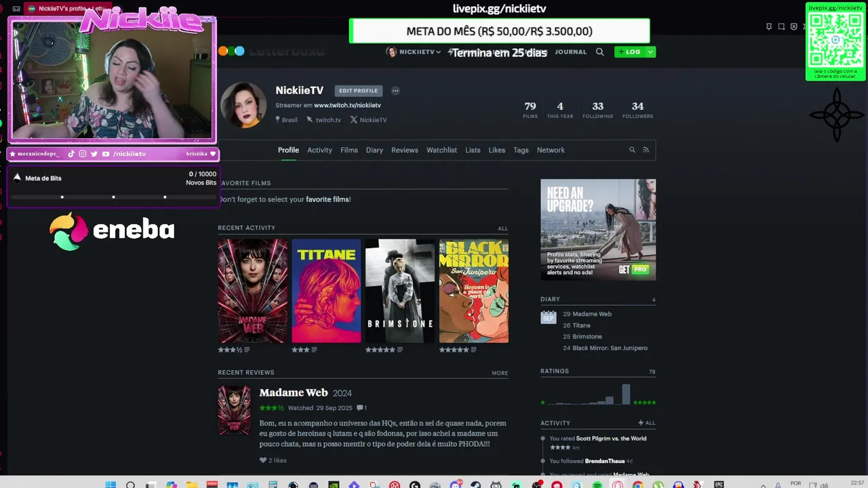Click the NickiieTV profile avatar picture
This screenshot has height=488, width=868.
(x=243, y=105)
